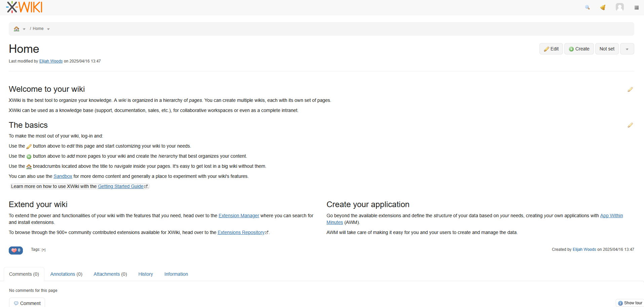The height and width of the screenshot is (307, 644).
Task: Open the App Within Minutes link
Action: [x=611, y=216]
